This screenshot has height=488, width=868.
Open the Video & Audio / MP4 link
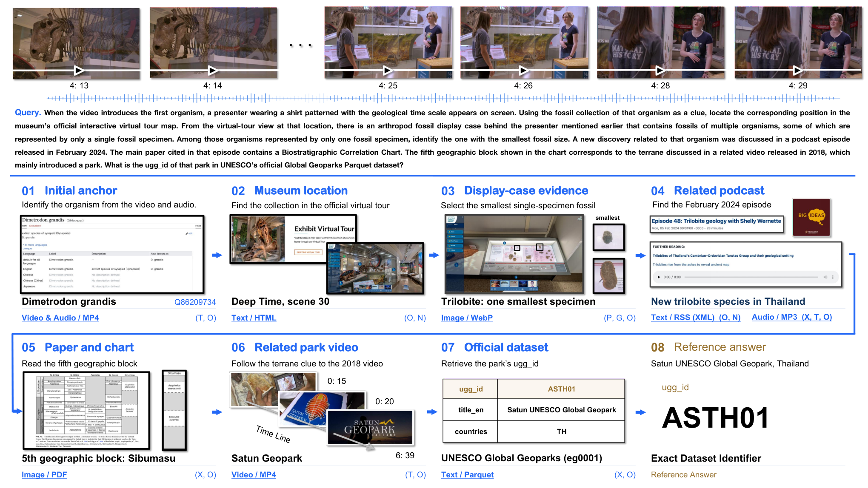tap(60, 318)
